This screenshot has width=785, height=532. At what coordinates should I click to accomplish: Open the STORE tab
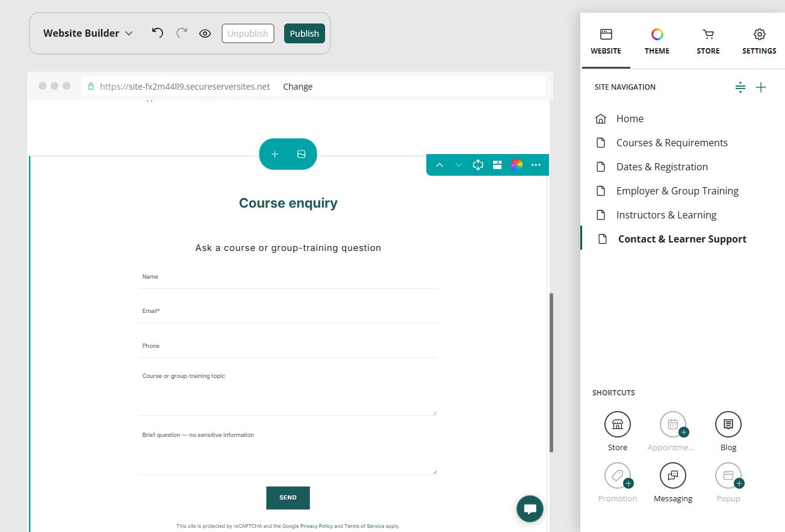(x=708, y=41)
